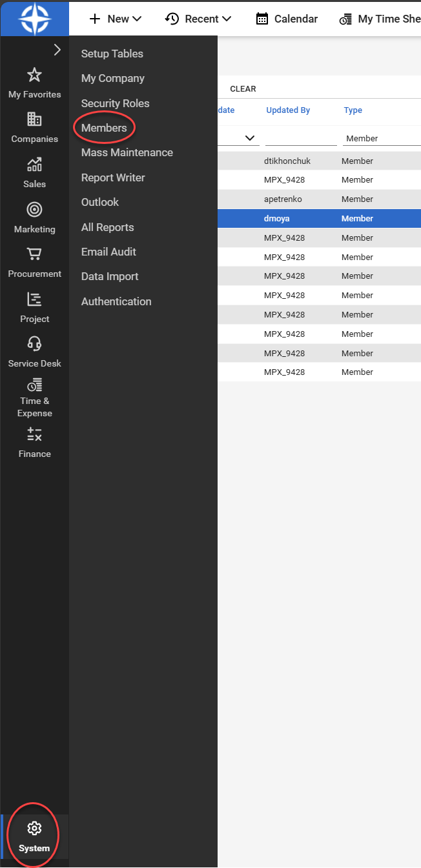Open the Finance calculator icon
This screenshot has height=868, width=421.
pos(34,434)
